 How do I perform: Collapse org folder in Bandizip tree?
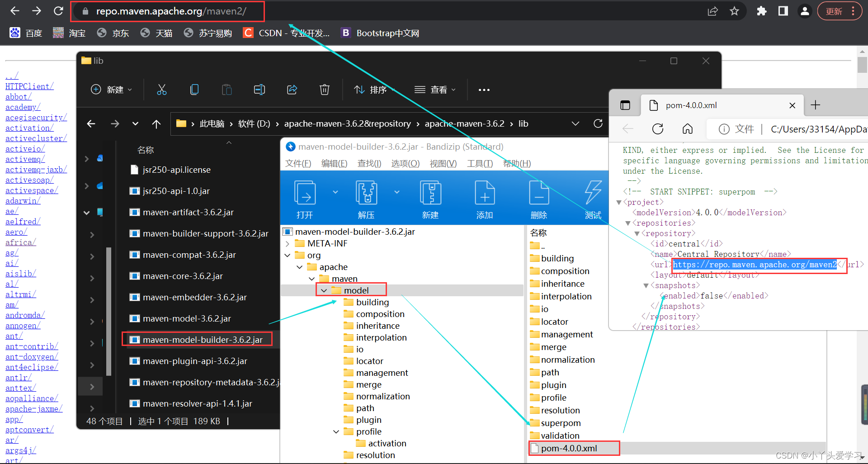pos(288,255)
